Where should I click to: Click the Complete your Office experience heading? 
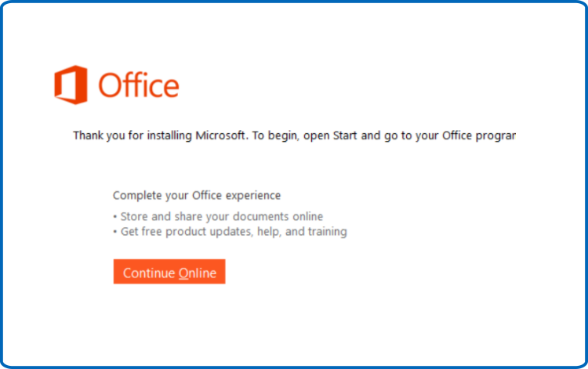coord(197,196)
